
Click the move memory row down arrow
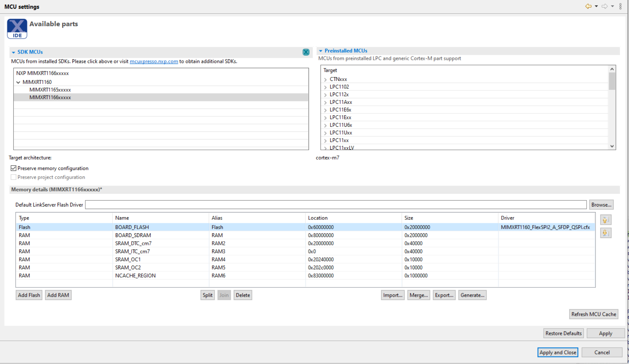[605, 233]
